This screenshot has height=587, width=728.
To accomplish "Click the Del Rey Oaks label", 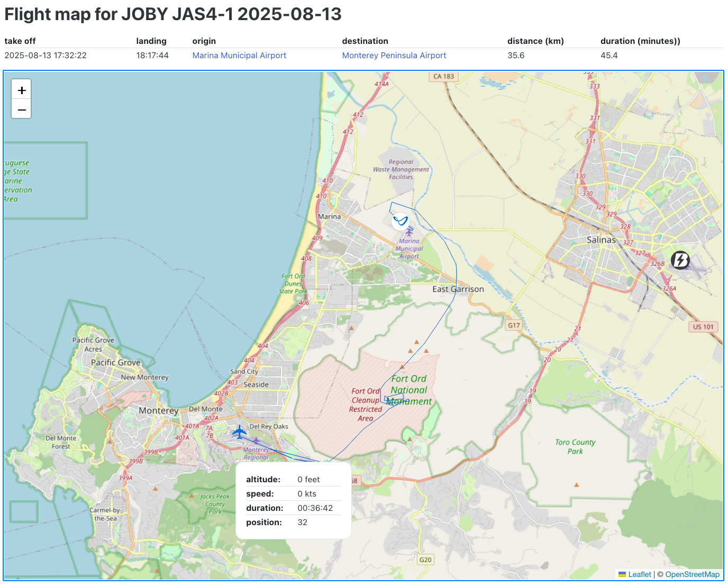I will point(269,427).
